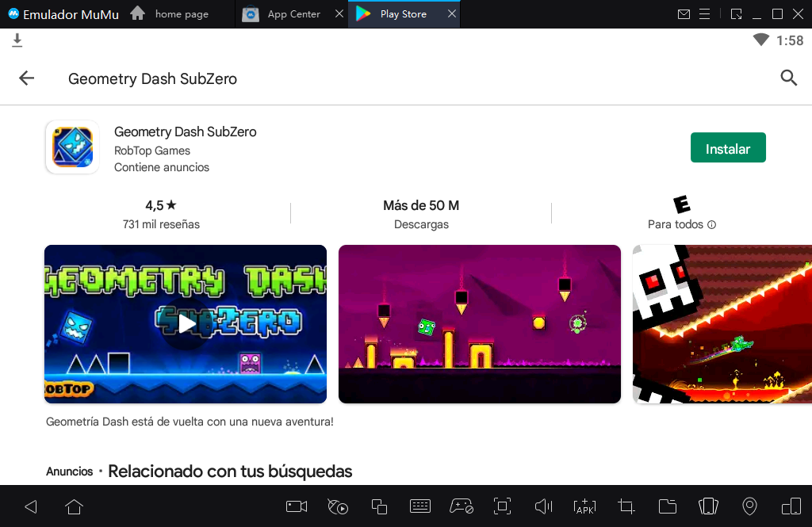This screenshot has height=527, width=812.
Task: Go back using the Play Store arrow
Action: point(27,78)
